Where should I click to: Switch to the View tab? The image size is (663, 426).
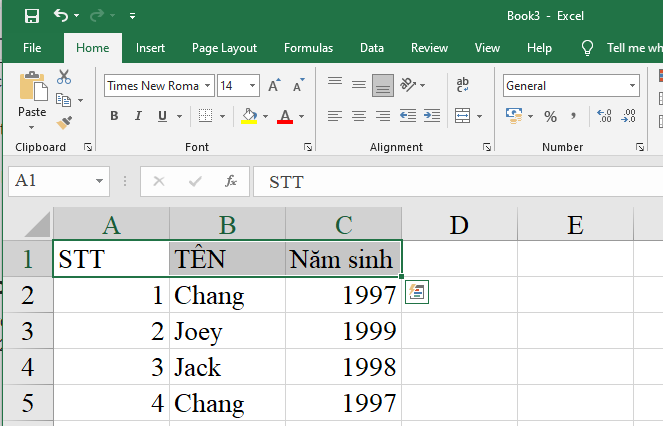point(487,48)
